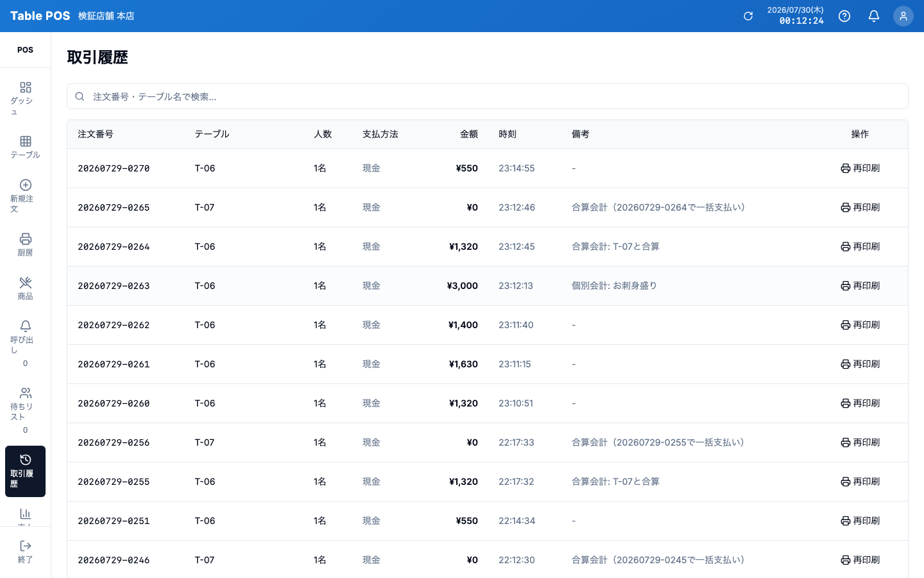Select the POS tab atop sidebar
This screenshot has width=924, height=578.
pyautogui.click(x=25, y=49)
